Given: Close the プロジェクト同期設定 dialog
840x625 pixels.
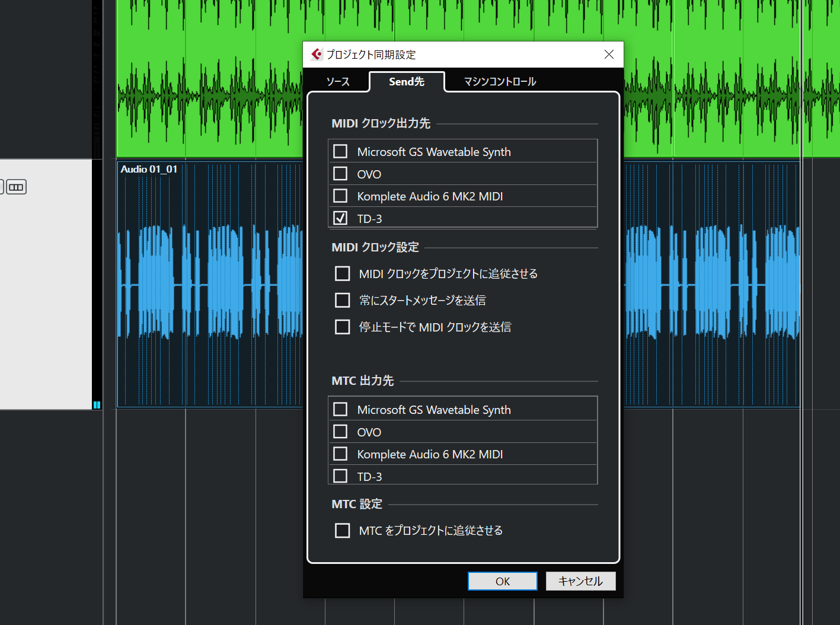Looking at the screenshot, I should click(x=609, y=55).
